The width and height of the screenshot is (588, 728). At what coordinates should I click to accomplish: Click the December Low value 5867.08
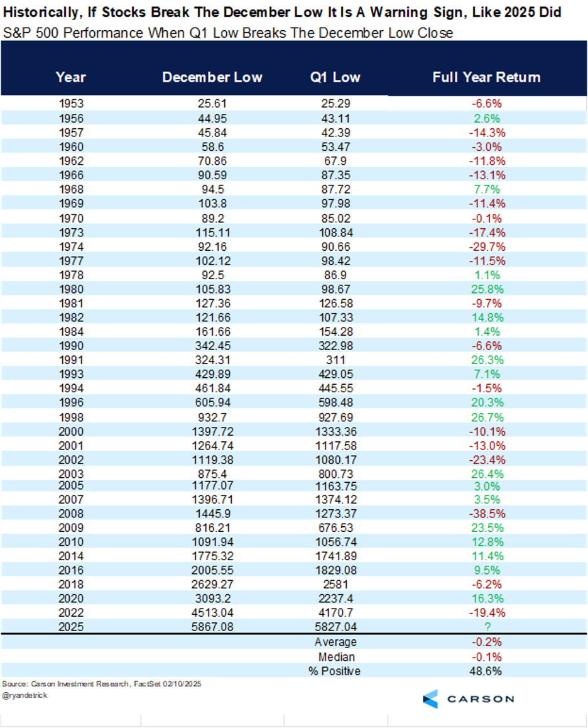(212, 627)
